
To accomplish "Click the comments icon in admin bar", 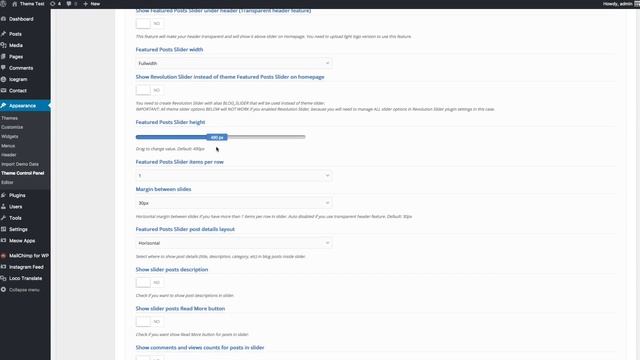I will pos(69,4).
